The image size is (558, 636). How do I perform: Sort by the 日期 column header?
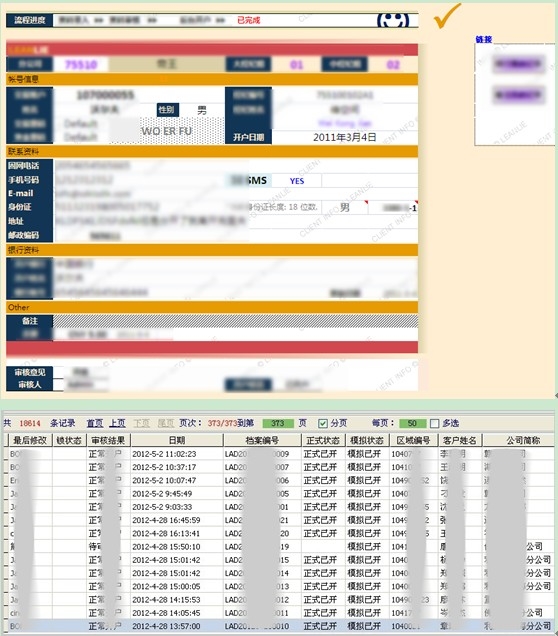point(177,440)
